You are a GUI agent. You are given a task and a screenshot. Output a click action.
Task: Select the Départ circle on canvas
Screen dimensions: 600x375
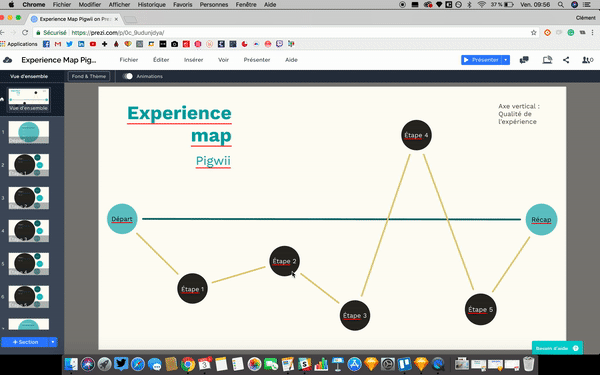pos(122,219)
